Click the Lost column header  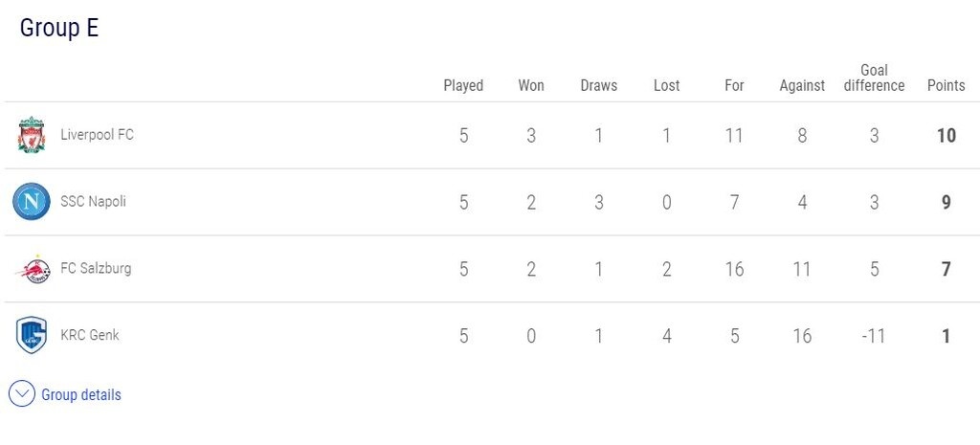[667, 85]
